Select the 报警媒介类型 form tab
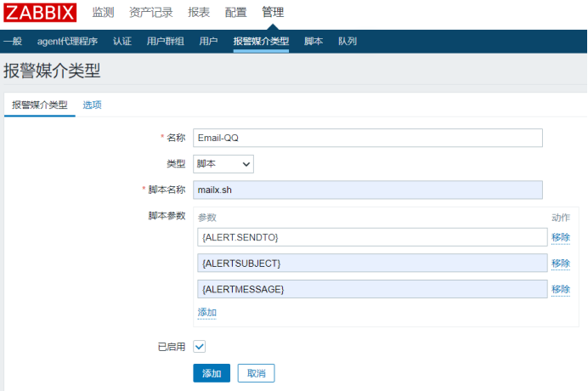This screenshot has width=588, height=391. coord(39,105)
